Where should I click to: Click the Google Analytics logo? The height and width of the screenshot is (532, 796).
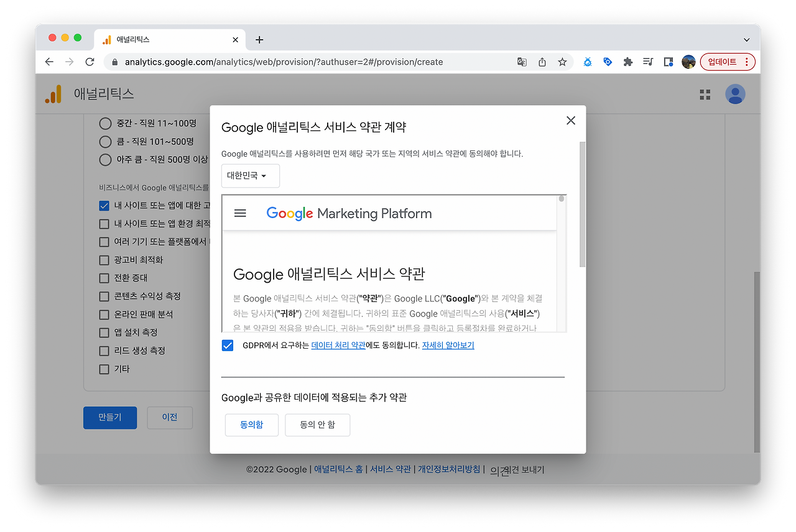click(x=53, y=94)
